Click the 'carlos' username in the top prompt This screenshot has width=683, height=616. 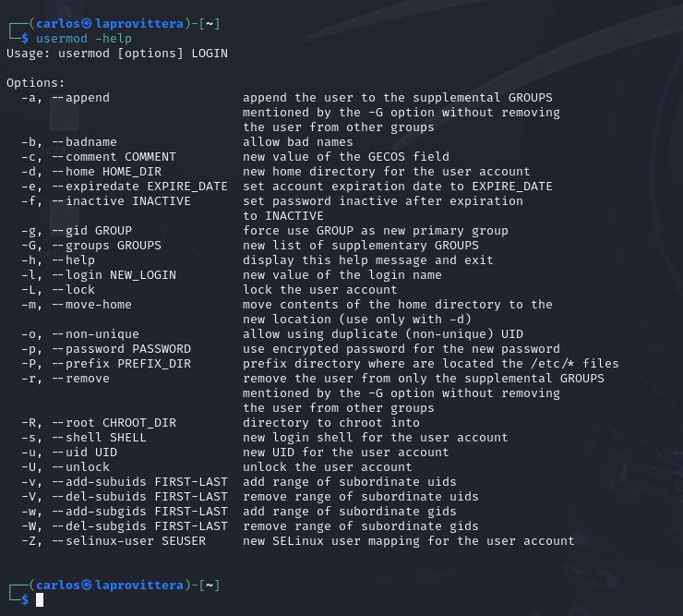[58, 23]
